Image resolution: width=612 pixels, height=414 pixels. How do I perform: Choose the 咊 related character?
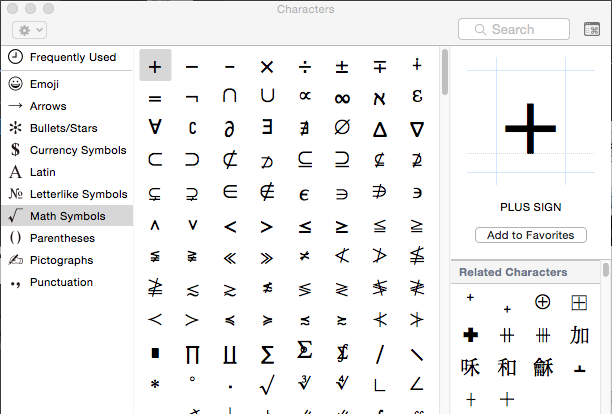click(470, 367)
